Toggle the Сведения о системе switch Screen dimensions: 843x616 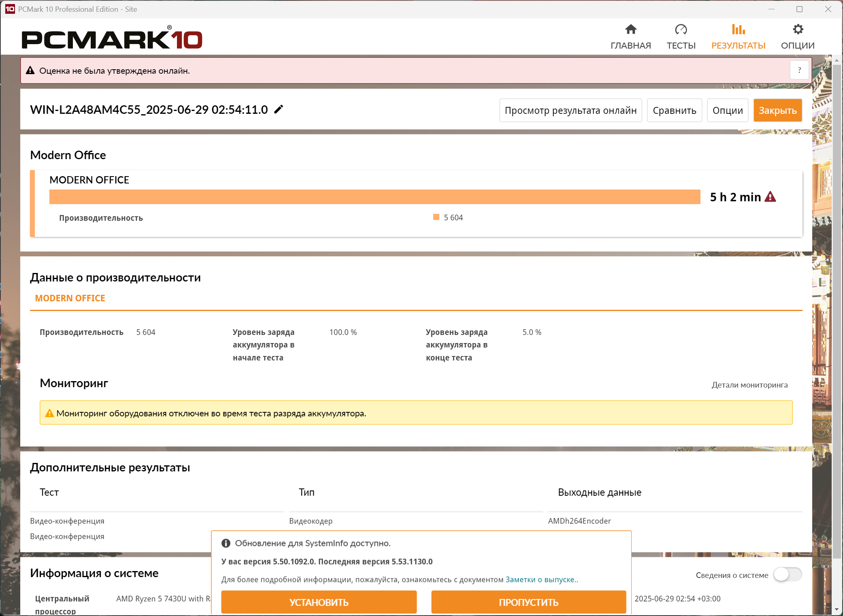click(x=787, y=574)
